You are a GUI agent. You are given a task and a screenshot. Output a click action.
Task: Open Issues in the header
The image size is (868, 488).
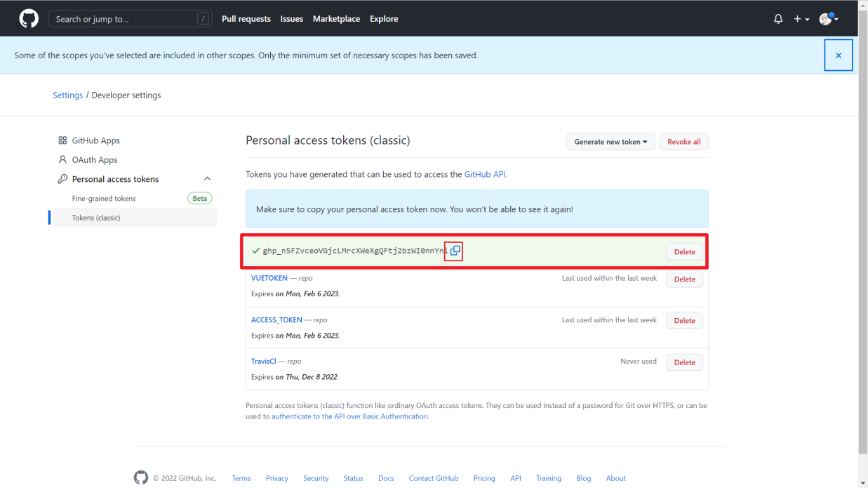pyautogui.click(x=292, y=19)
